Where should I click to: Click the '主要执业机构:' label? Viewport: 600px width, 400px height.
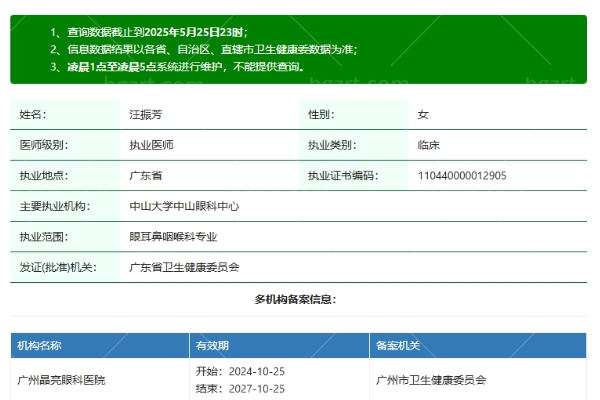pyautogui.click(x=55, y=206)
